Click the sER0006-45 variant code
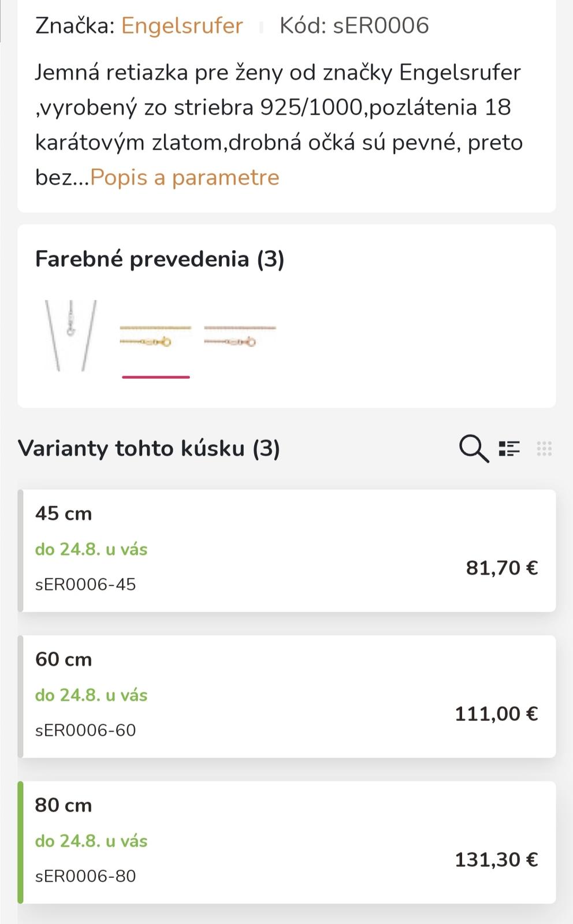The width and height of the screenshot is (573, 924). pyautogui.click(x=85, y=584)
